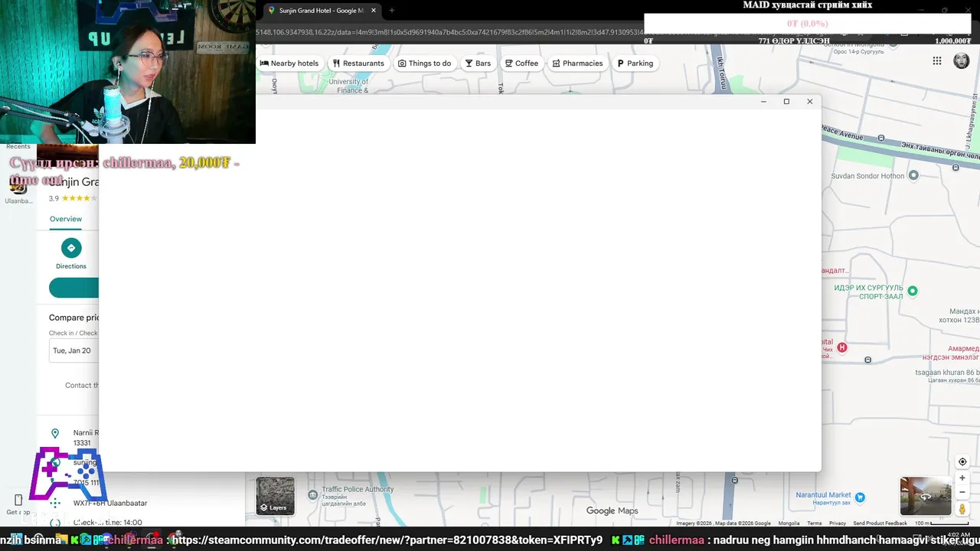Switch to the Overview tab
The height and width of the screenshot is (551, 980).
(66, 219)
